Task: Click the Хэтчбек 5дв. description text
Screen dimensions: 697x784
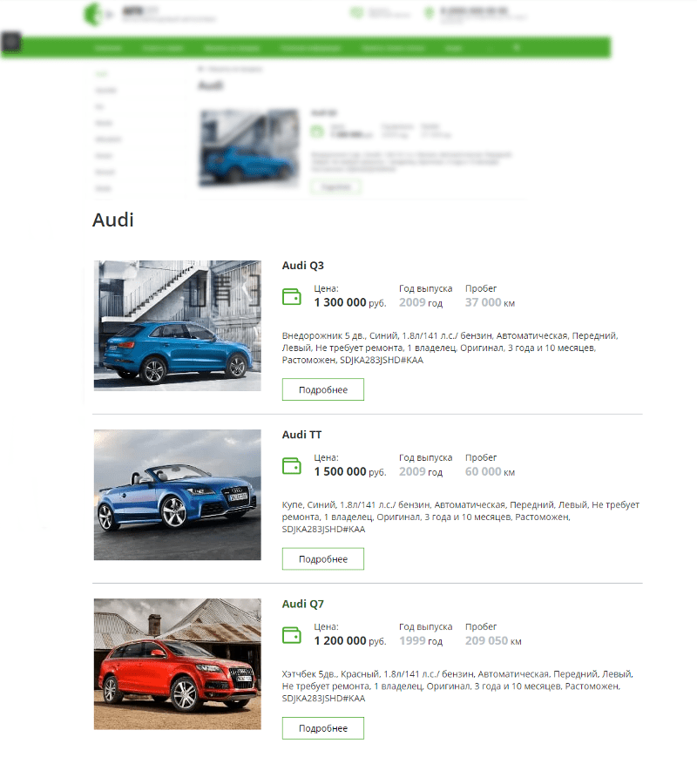Action: point(457,686)
